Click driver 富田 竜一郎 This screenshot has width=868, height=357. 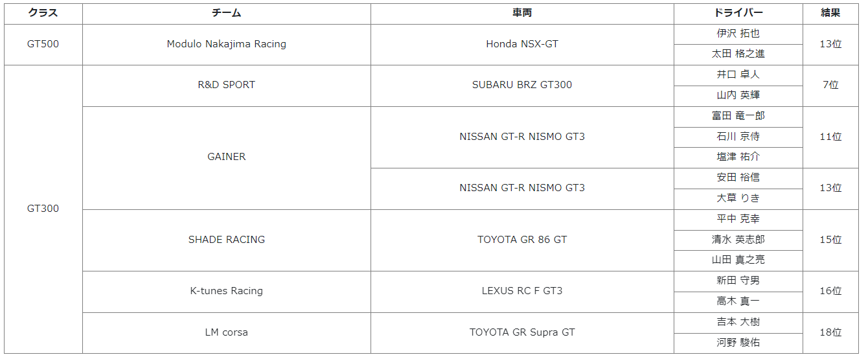click(x=738, y=116)
